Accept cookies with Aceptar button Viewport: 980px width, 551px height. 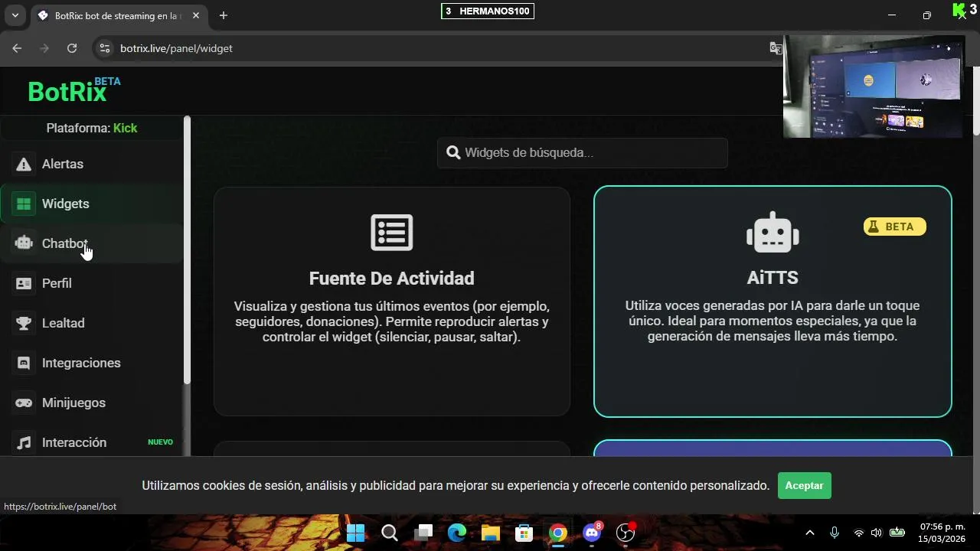pyautogui.click(x=804, y=485)
